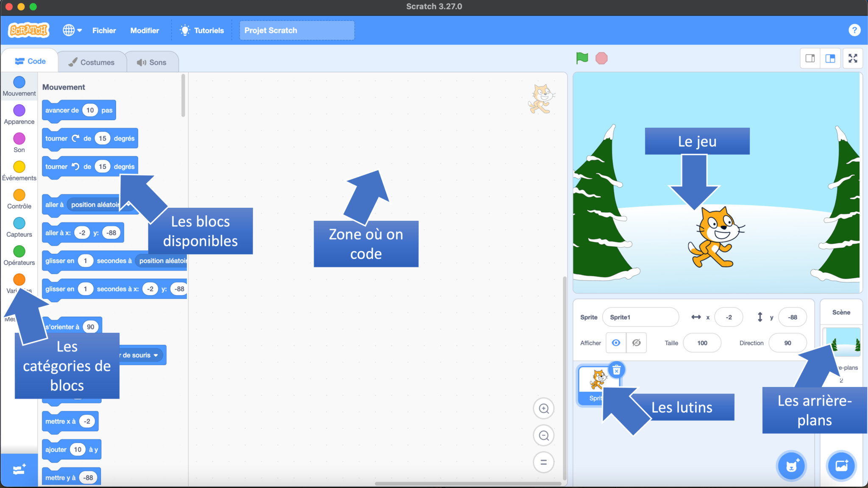Zoom in on the code workspace
The width and height of the screenshot is (868, 488).
(544, 408)
